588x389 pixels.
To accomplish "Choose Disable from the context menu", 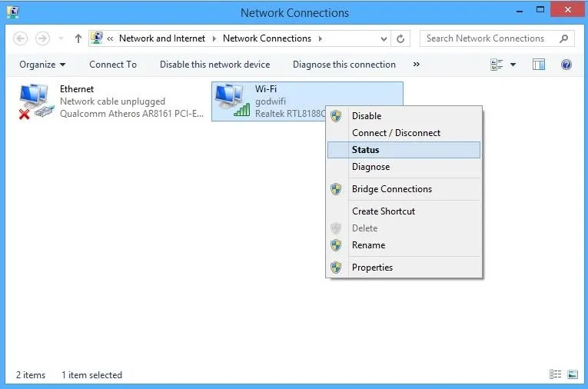I will click(404, 116).
